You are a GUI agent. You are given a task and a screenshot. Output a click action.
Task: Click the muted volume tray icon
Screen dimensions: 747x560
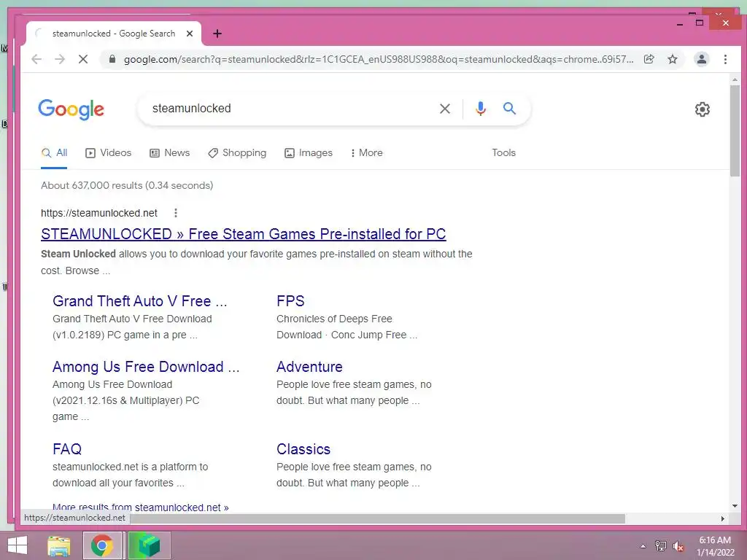pyautogui.click(x=678, y=546)
